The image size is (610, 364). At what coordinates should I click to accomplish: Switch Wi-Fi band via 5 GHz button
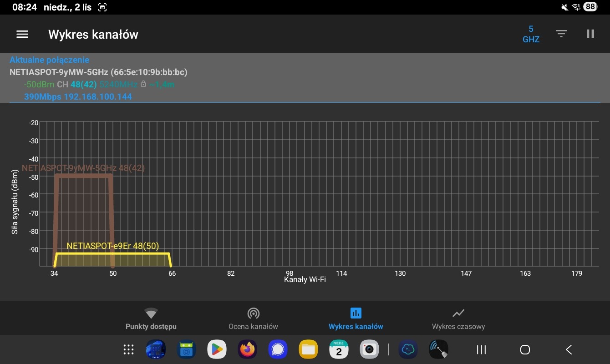pyautogui.click(x=531, y=34)
